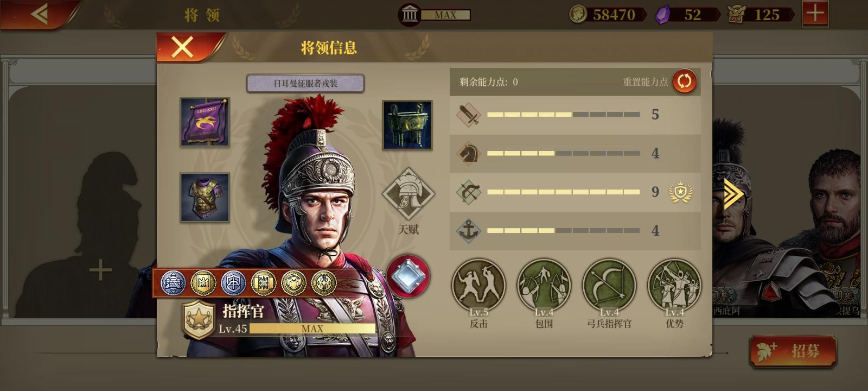This screenshot has width=868, height=391.
Task: Open the 优势 advantage skill icon
Action: [674, 286]
